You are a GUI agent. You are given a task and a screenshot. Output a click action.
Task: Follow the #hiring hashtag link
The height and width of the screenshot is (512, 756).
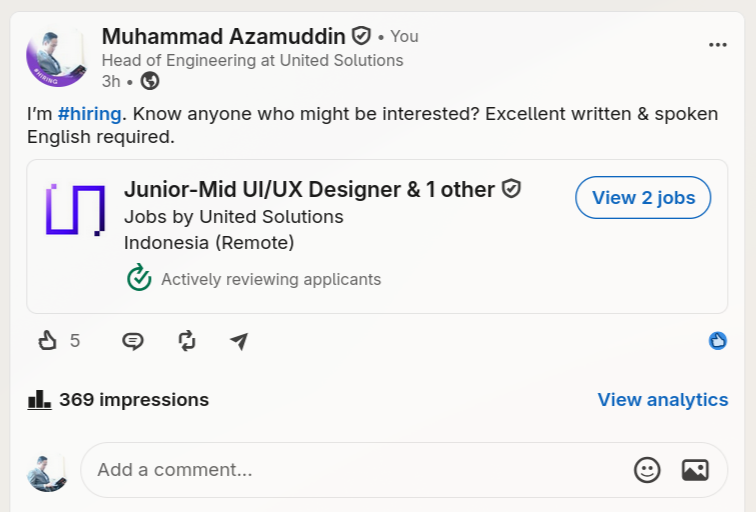click(90, 114)
